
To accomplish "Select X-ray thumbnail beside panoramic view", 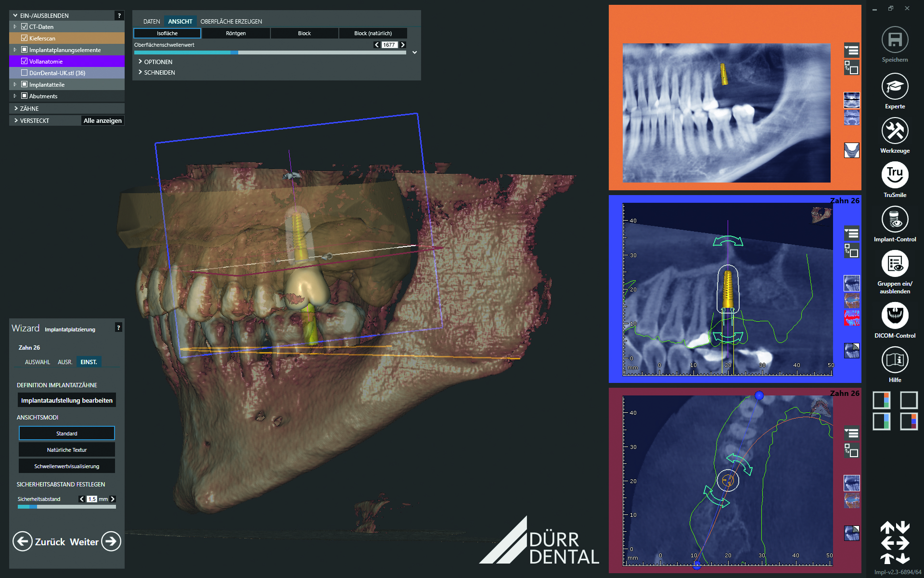I will coord(851,100).
